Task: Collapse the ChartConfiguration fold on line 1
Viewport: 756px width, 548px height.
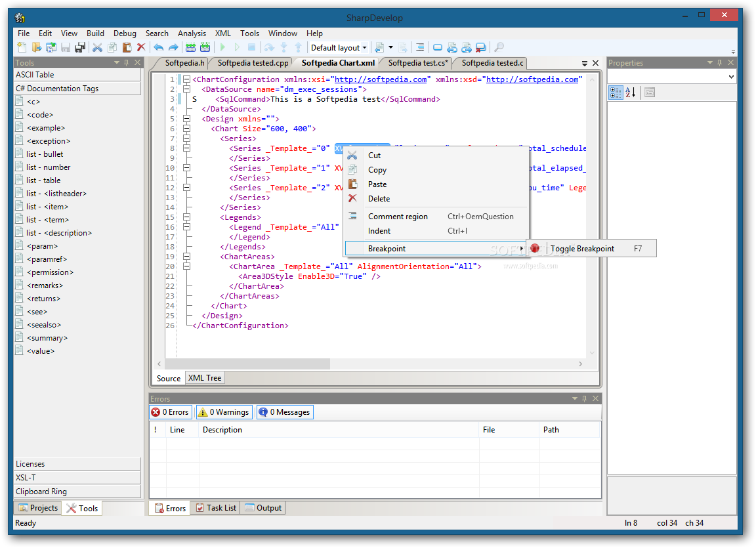Action: 186,79
